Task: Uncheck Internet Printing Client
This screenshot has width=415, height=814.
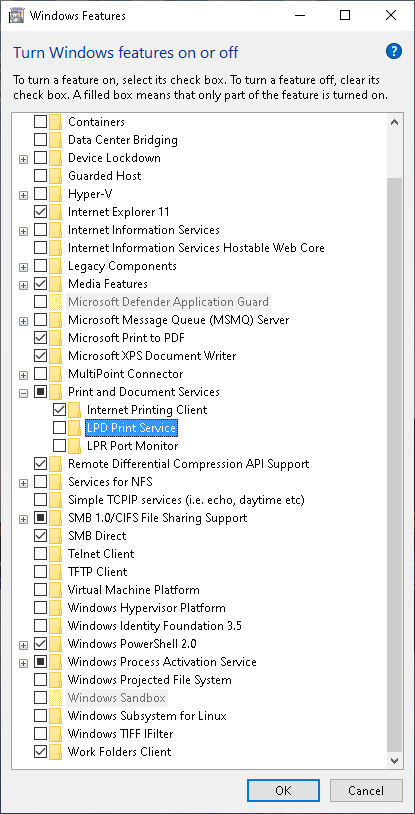Action: point(60,410)
